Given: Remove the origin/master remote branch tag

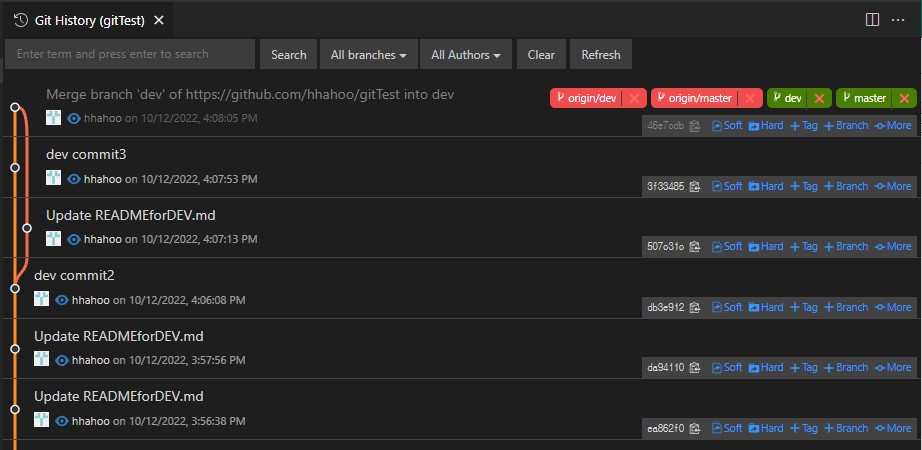Looking at the screenshot, I should coord(750,98).
